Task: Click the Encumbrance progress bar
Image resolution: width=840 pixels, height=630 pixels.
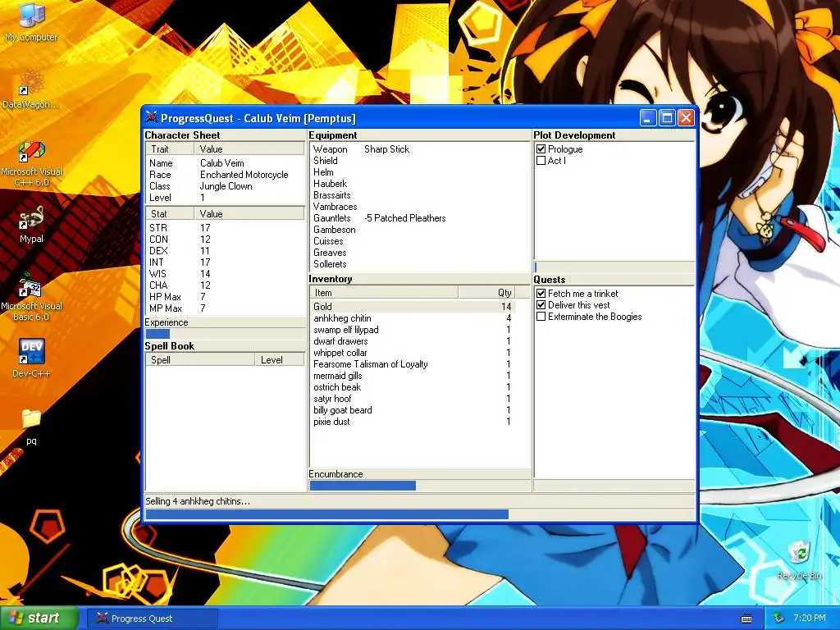Action: tap(419, 486)
